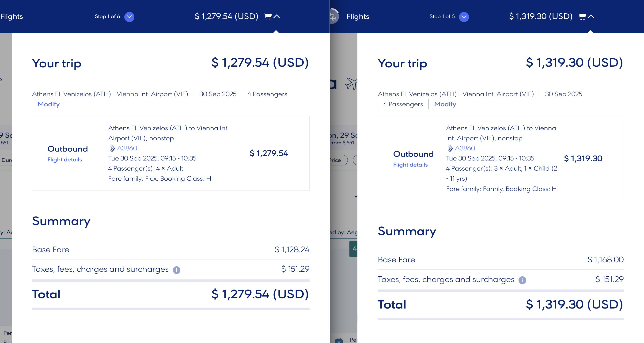Image resolution: width=644 pixels, height=343 pixels.
Task: Click the airline logo beside A3860 in the Flex fare card
Action: (112, 148)
